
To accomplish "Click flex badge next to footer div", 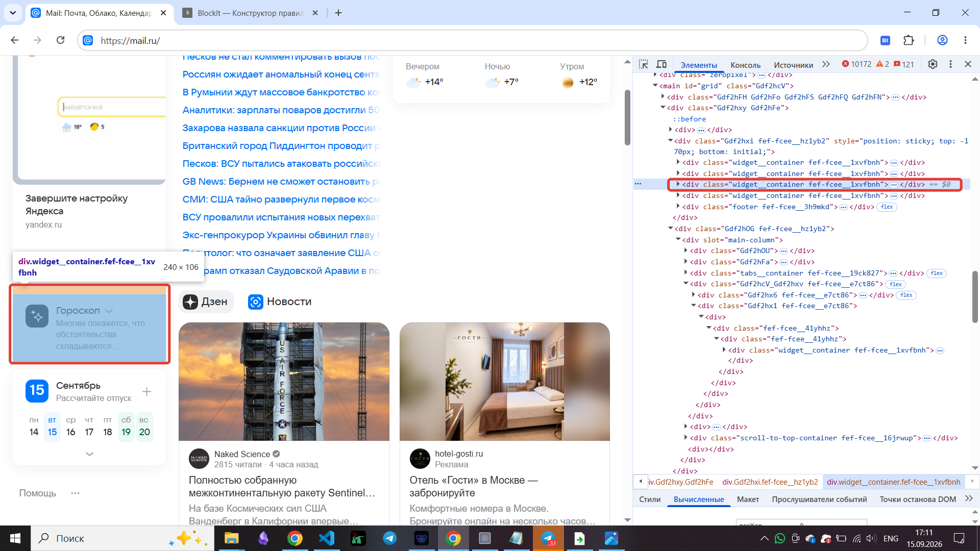I will (887, 207).
